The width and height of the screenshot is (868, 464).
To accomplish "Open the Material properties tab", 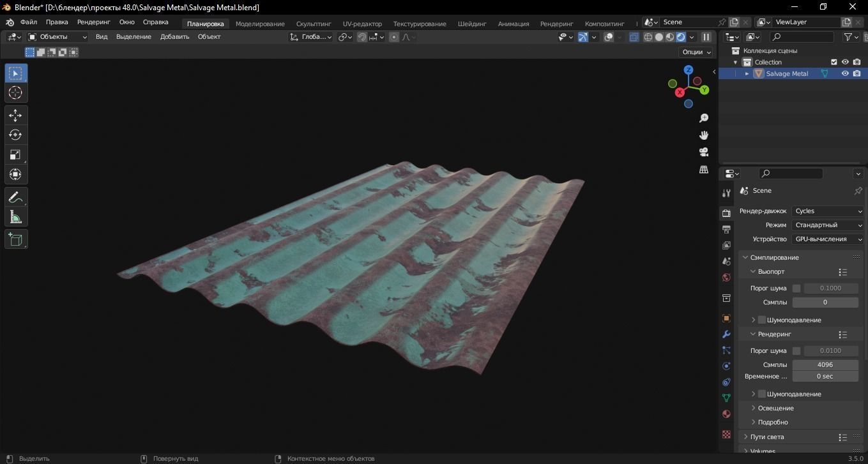I will [x=726, y=414].
